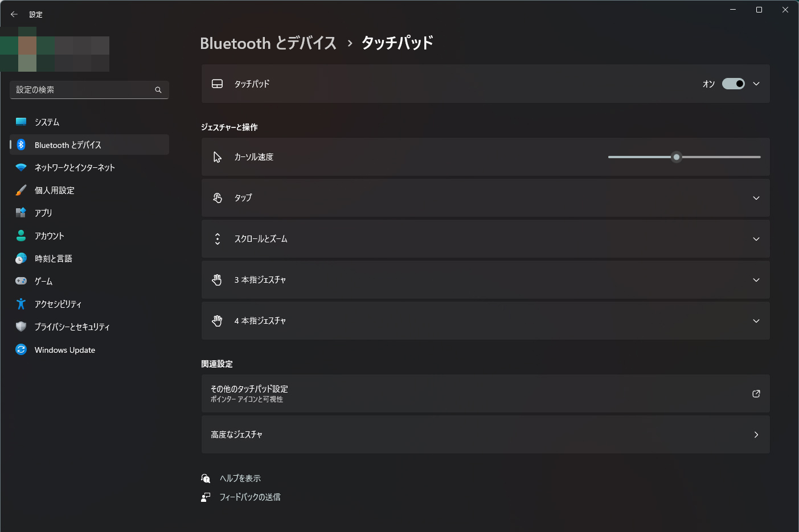Screen dimensions: 799x532
Task: Open プライバシーとセキュリティ via its shield icon
Action: click(x=21, y=327)
